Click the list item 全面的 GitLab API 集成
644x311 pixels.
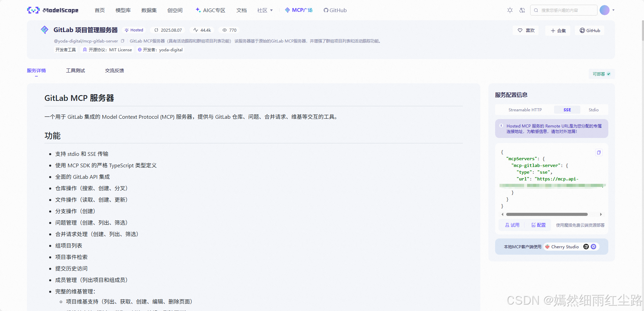tap(83, 177)
